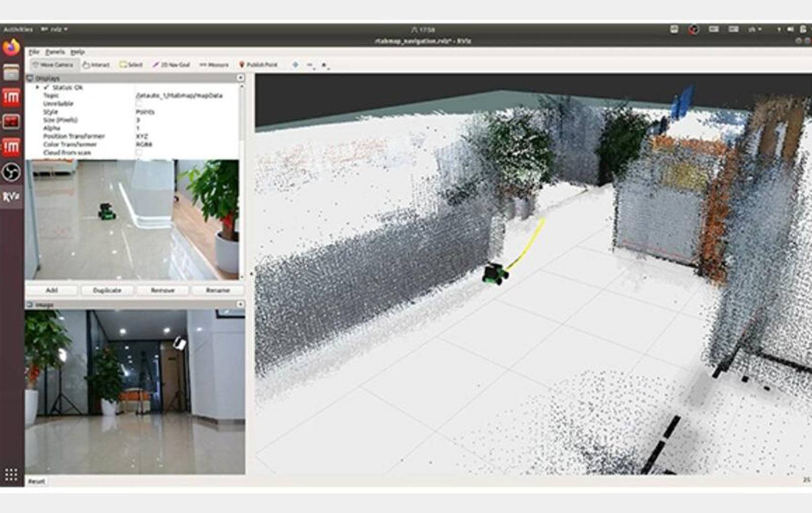The height and width of the screenshot is (513, 812).
Task: Choose the Select tool in toolbar
Action: (x=131, y=65)
